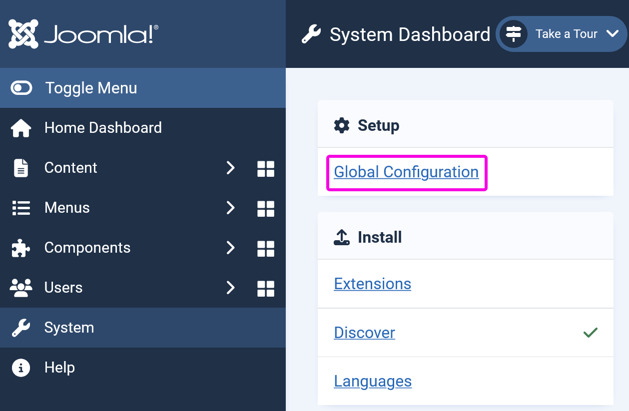
Task: Open the Languages link
Action: coord(373,381)
